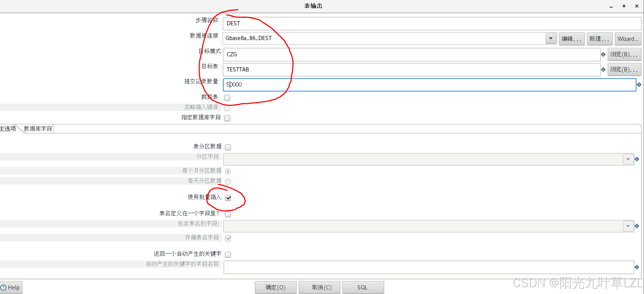Click variable icon beside 自动产生的关键字的字段名称 field
Screen dimensions: 644x294
tap(637, 267)
